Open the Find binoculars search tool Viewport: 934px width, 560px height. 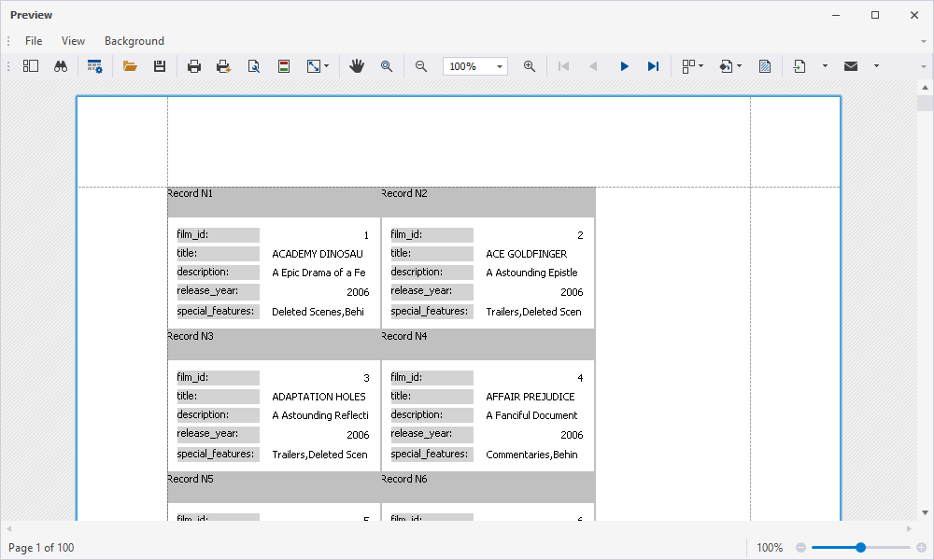pyautogui.click(x=60, y=66)
